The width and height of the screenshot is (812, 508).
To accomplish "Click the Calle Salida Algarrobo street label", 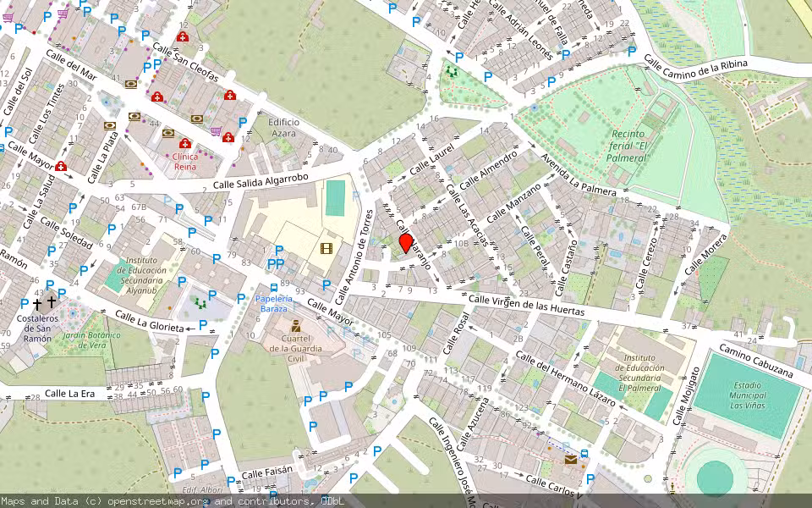I will point(261,181).
